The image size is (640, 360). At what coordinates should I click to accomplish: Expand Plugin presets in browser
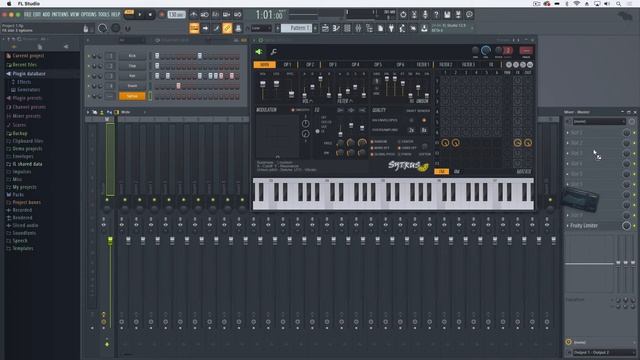pos(27,98)
